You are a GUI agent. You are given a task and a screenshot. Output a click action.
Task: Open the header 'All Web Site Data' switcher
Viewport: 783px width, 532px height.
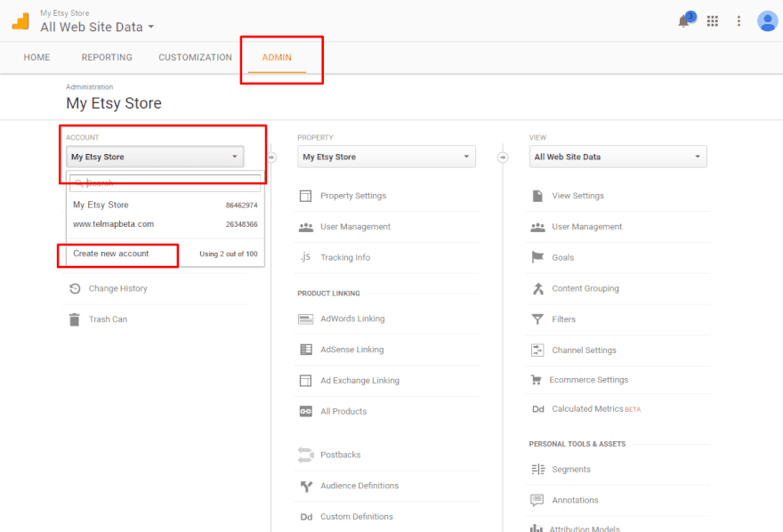[97, 28]
